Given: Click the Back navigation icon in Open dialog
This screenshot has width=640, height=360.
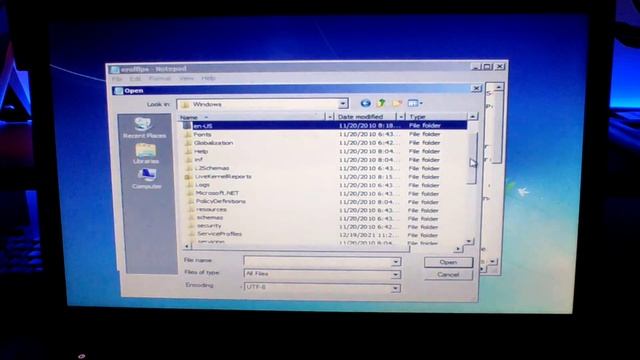Looking at the screenshot, I should point(365,103).
